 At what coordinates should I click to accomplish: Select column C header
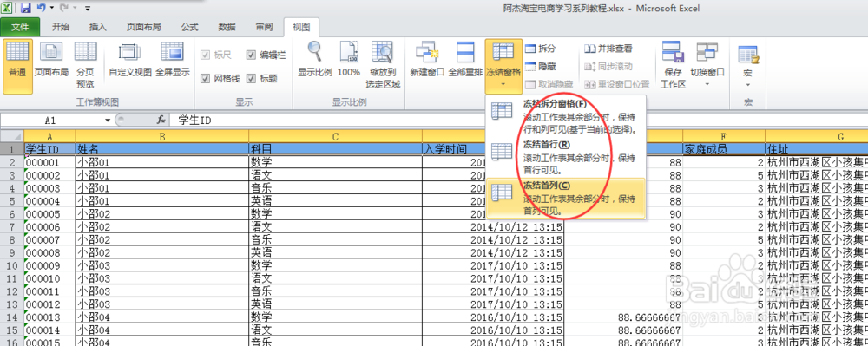click(x=335, y=136)
